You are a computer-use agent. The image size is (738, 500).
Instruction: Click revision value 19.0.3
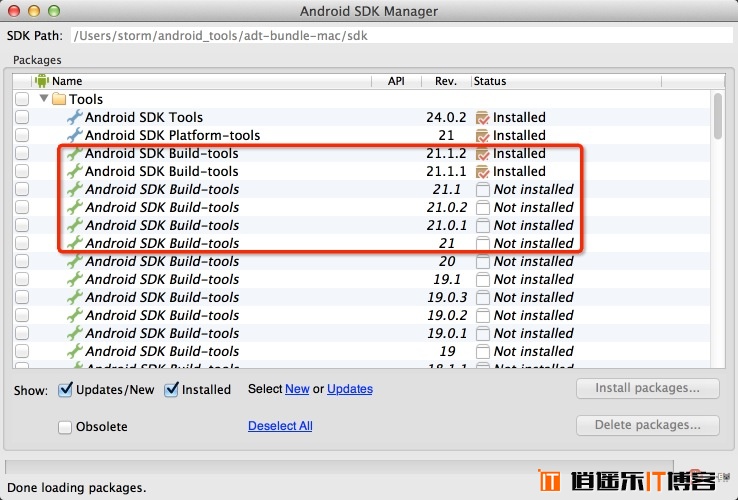click(x=447, y=298)
